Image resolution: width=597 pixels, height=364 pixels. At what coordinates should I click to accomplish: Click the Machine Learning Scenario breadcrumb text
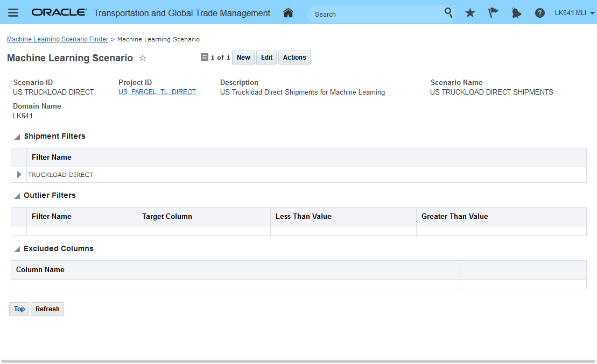(158, 39)
